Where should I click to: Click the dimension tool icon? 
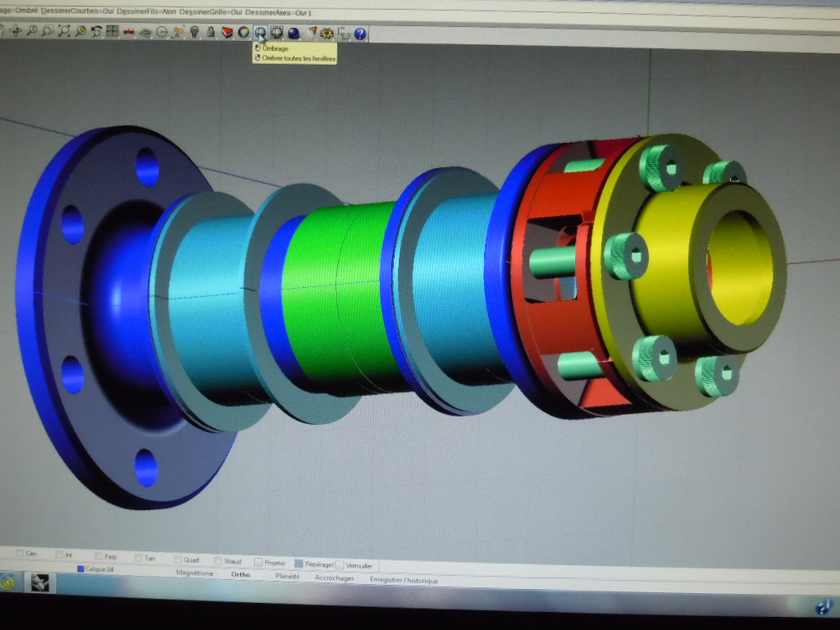pos(344,34)
